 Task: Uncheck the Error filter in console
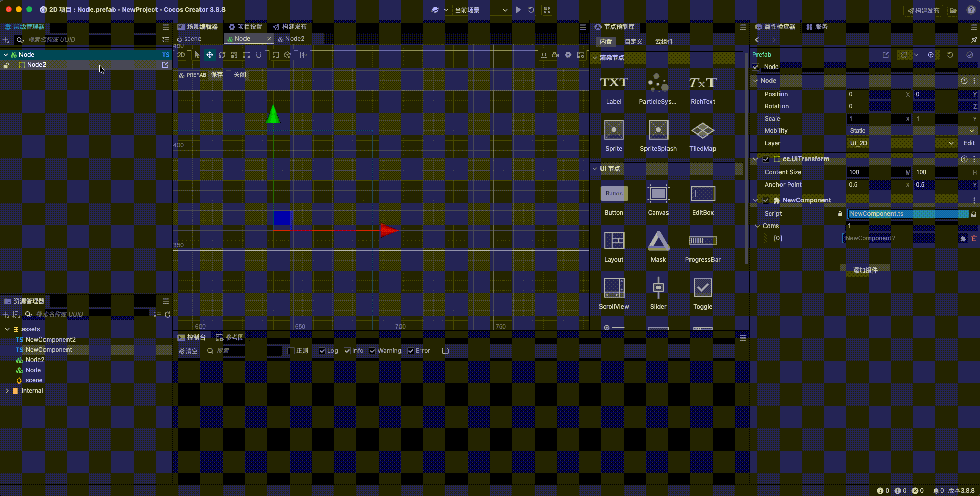(411, 351)
